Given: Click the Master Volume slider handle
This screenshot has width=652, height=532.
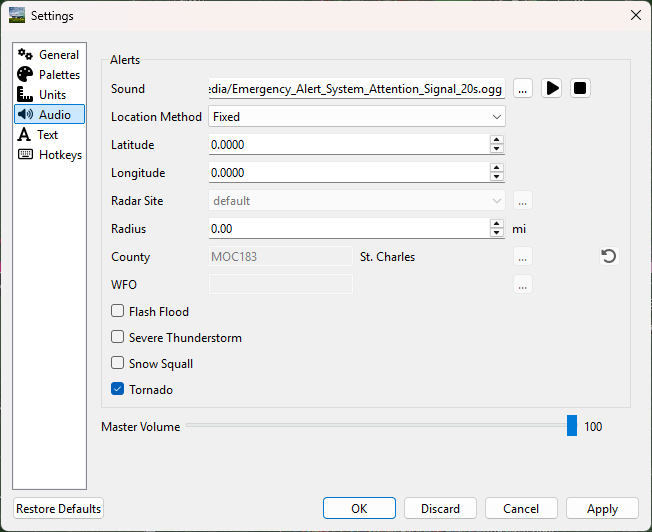Looking at the screenshot, I should click(x=572, y=426).
